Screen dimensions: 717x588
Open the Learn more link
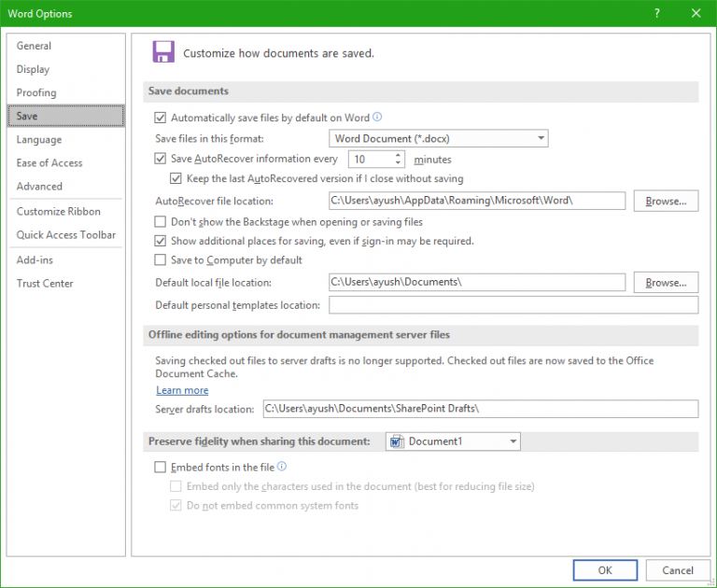(x=182, y=390)
